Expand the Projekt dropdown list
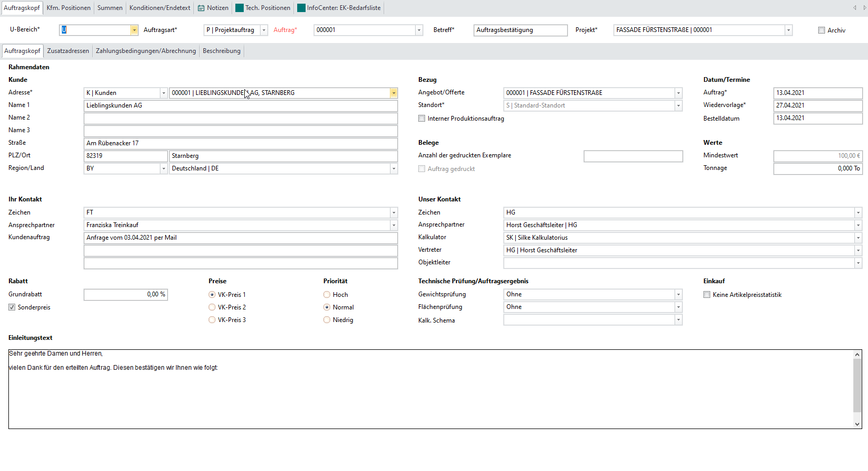The width and height of the screenshot is (868, 471). [788, 30]
